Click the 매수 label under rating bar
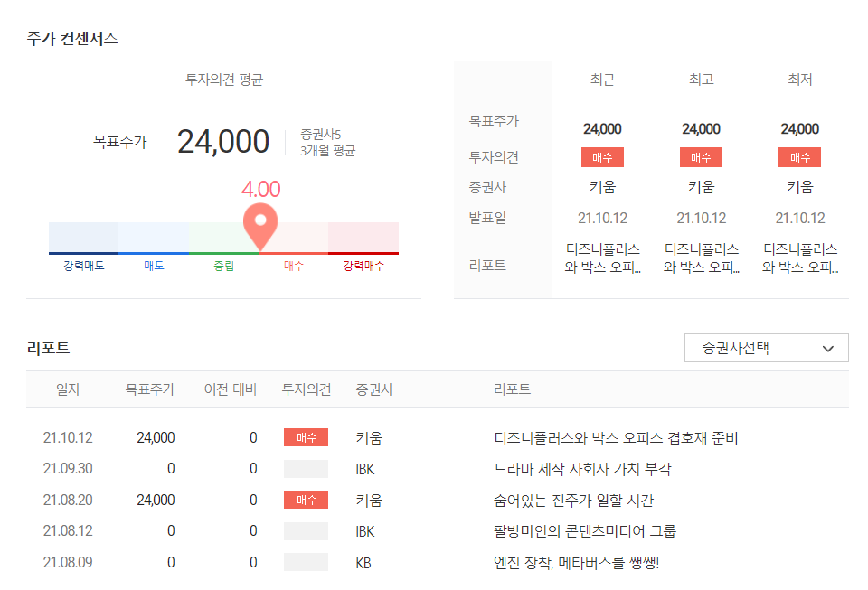This screenshot has height=590, width=868. pos(294,266)
